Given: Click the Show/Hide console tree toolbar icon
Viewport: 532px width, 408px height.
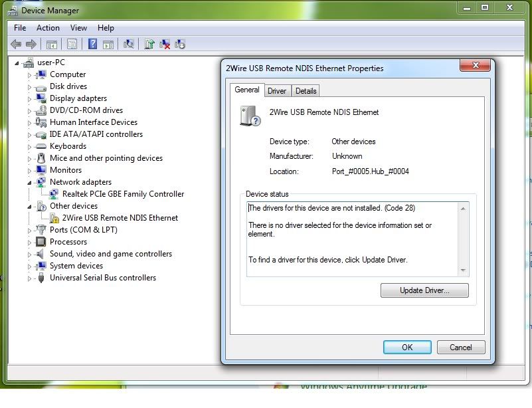Looking at the screenshot, I should [52, 44].
